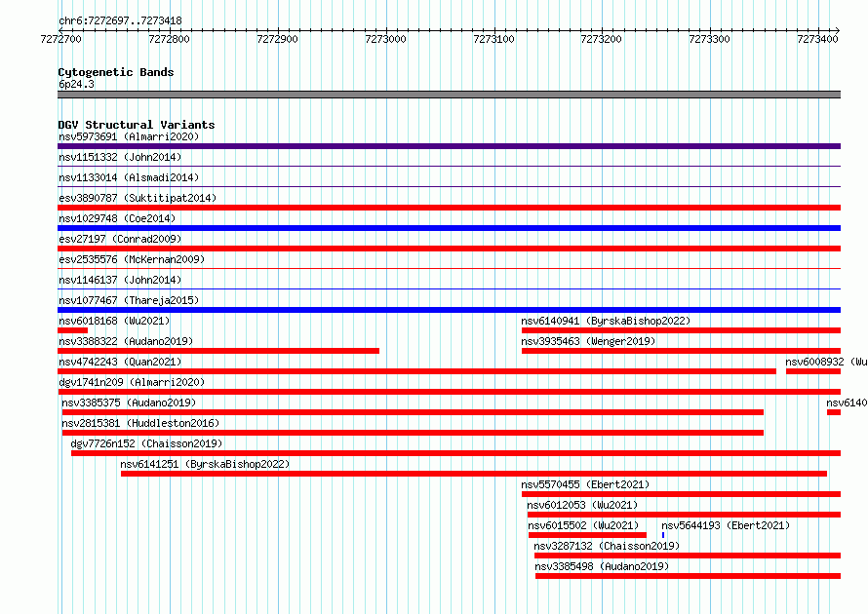The image size is (868, 614).
Task: Open the esv27197 (Conrad2009) label
Action: (x=120, y=239)
